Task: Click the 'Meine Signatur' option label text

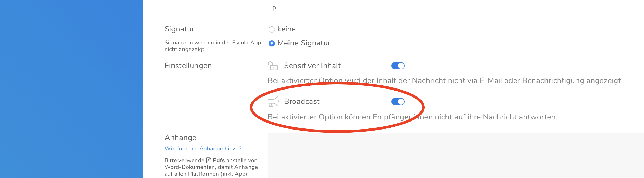Action: point(304,43)
